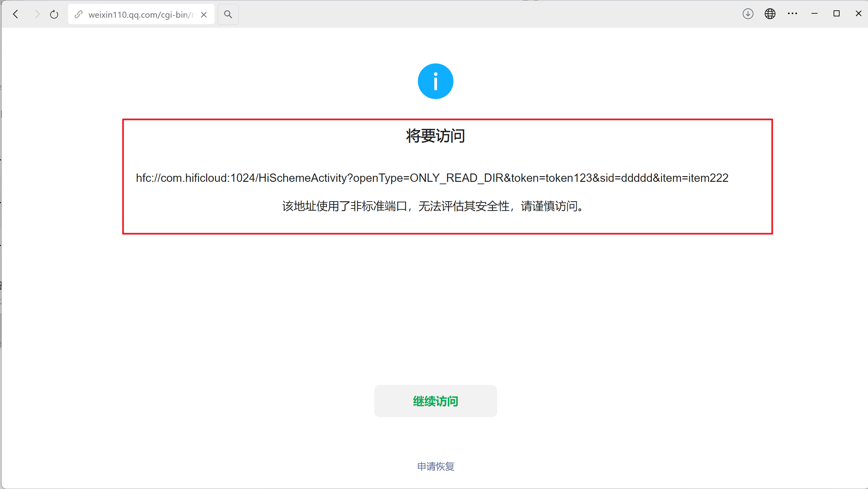Open the three-dots more menu

click(792, 14)
